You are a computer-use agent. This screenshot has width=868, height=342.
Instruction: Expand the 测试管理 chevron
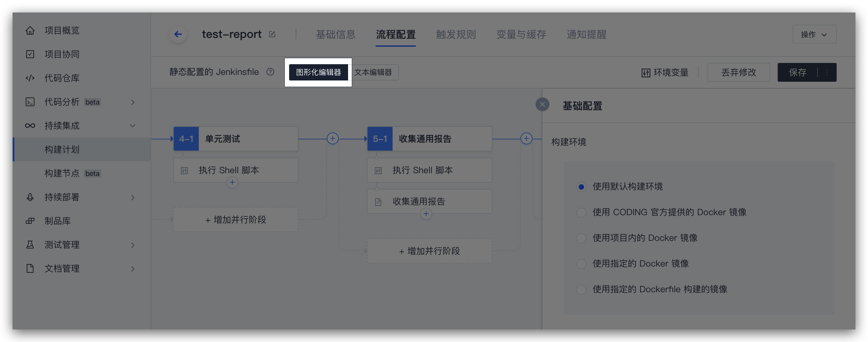pyautogui.click(x=133, y=245)
